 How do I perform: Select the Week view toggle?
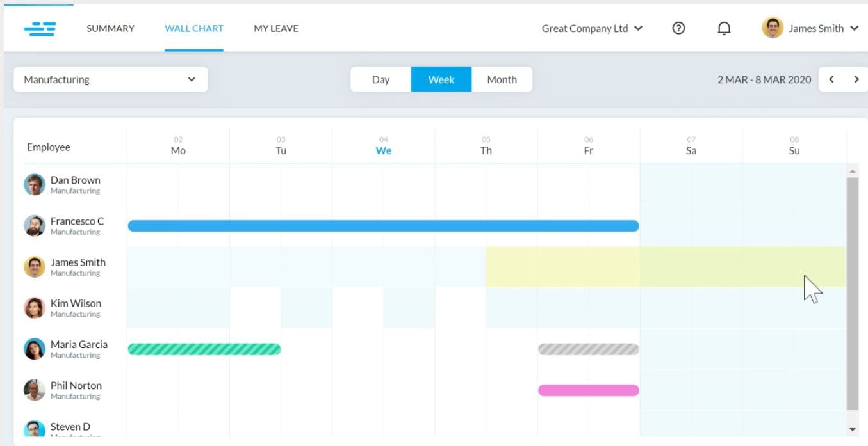click(x=441, y=79)
